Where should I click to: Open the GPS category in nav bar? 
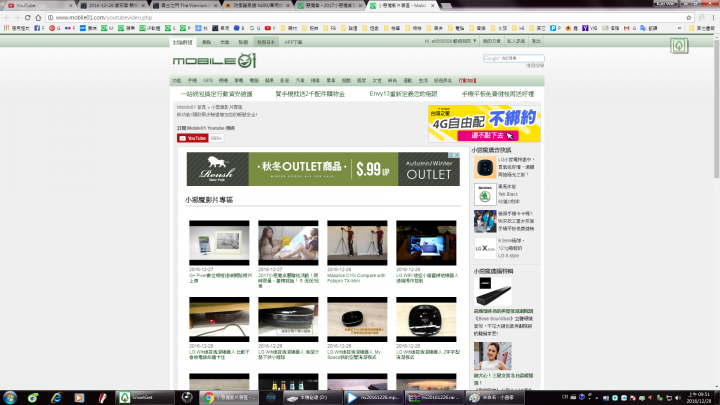click(x=208, y=80)
